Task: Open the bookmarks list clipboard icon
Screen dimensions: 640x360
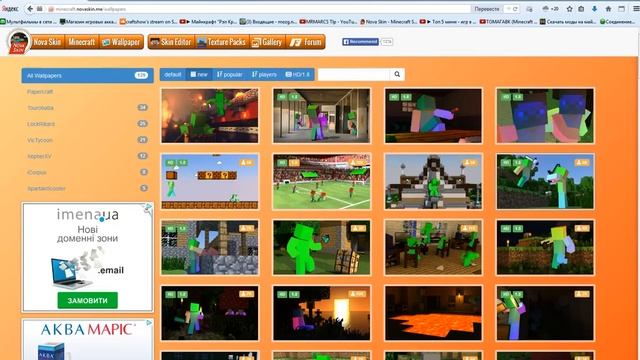Action: [581, 9]
